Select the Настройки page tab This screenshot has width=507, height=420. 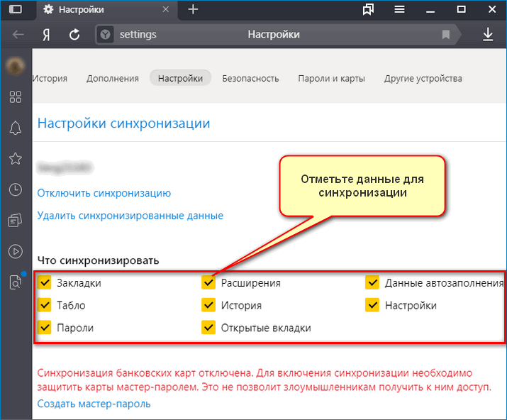(x=180, y=78)
